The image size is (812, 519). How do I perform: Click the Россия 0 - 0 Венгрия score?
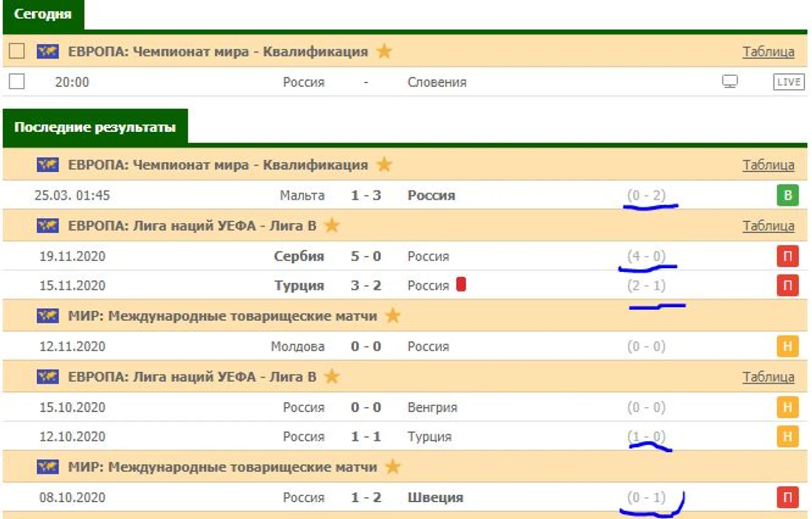[x=365, y=407]
